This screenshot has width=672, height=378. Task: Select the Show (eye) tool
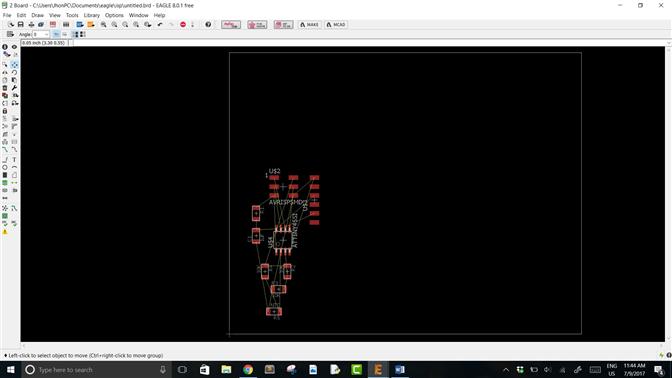click(14, 47)
